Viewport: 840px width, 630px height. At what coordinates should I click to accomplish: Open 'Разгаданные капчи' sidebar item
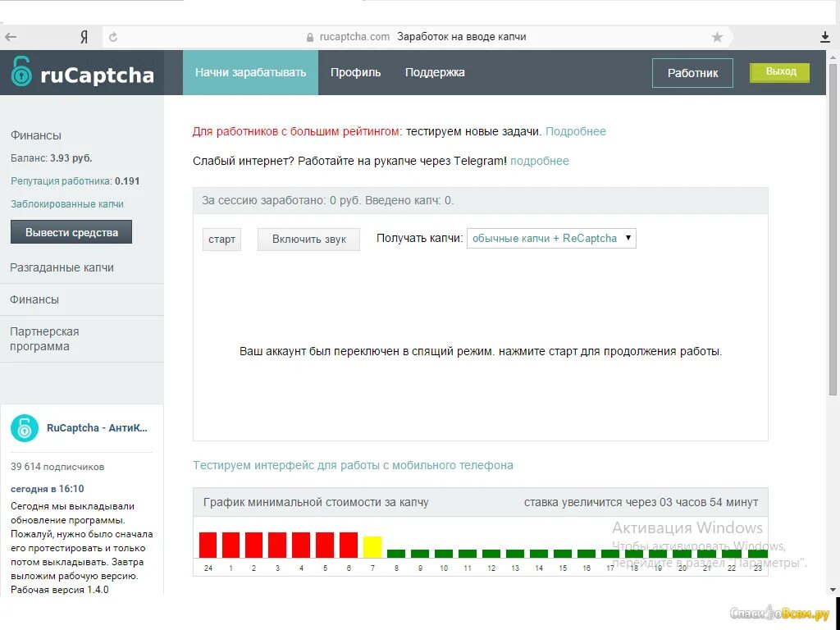coord(62,267)
